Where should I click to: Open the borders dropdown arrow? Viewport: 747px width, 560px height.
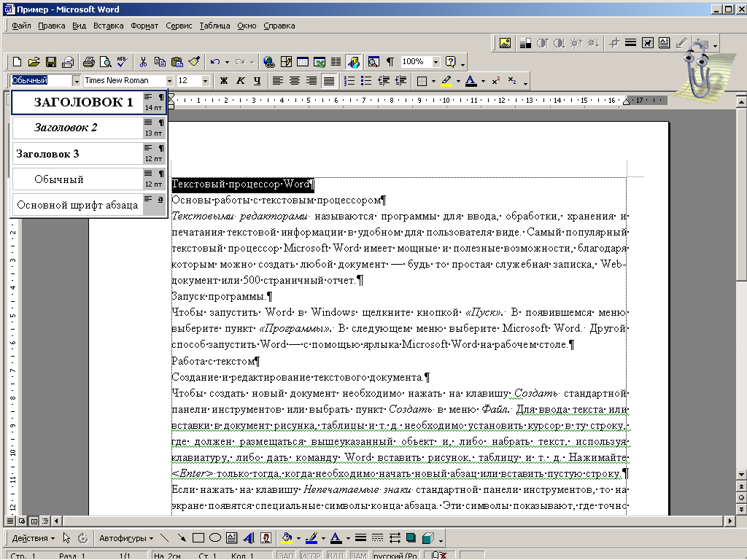point(433,81)
